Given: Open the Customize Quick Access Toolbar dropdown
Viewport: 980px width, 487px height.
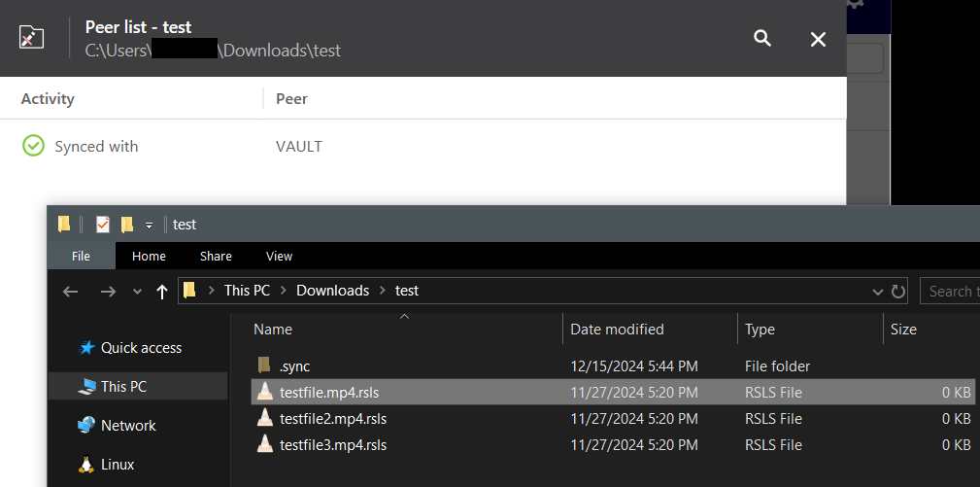Looking at the screenshot, I should tap(149, 226).
